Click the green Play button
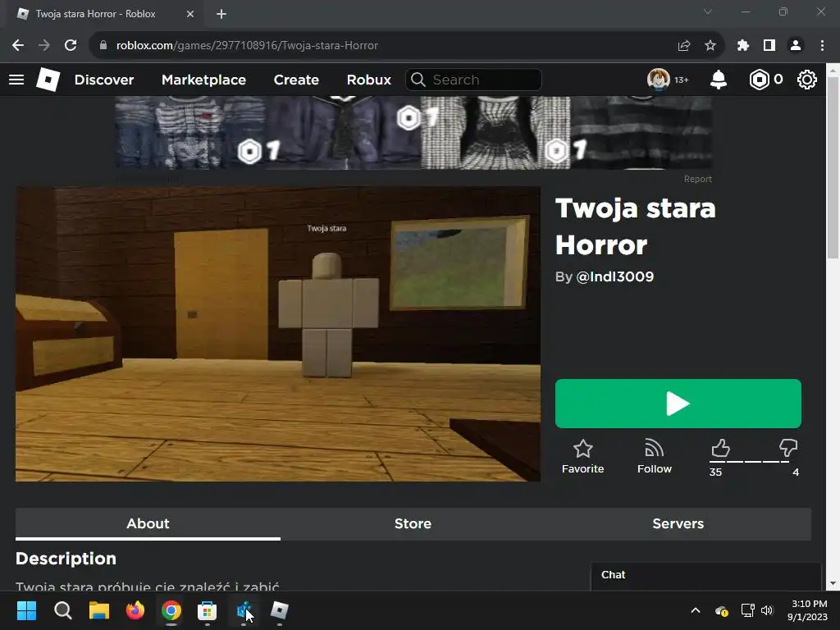This screenshot has width=840, height=630. click(x=678, y=404)
